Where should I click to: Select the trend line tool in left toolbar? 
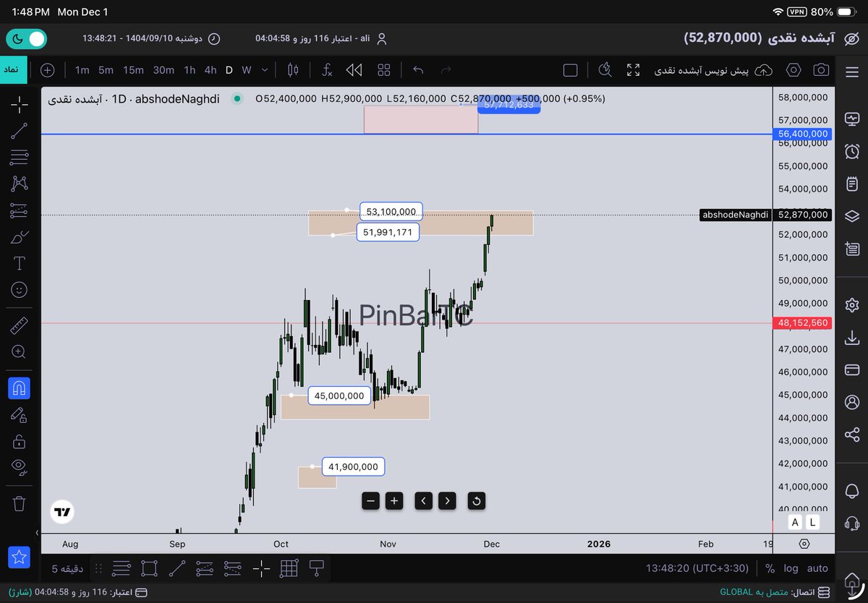tap(20, 131)
